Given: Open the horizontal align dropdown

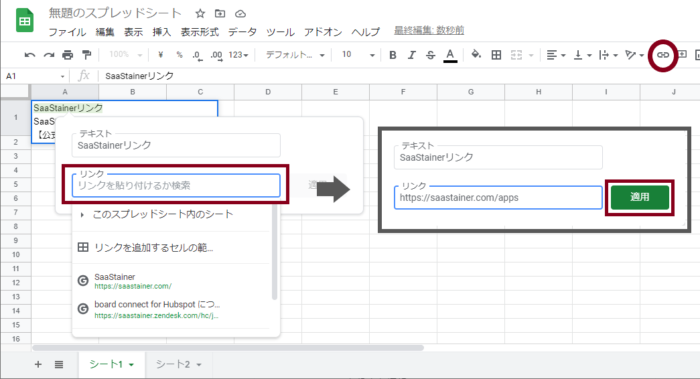Looking at the screenshot, I should click(x=556, y=55).
